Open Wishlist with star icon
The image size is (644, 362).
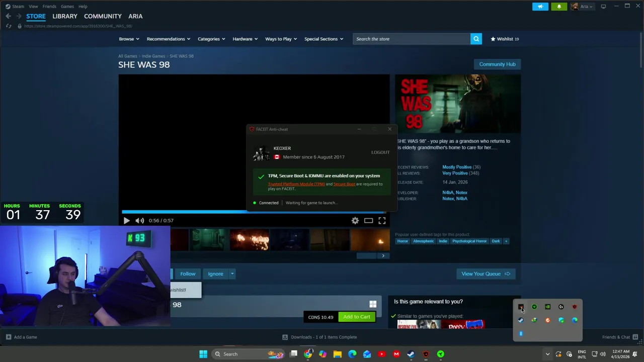coord(505,39)
